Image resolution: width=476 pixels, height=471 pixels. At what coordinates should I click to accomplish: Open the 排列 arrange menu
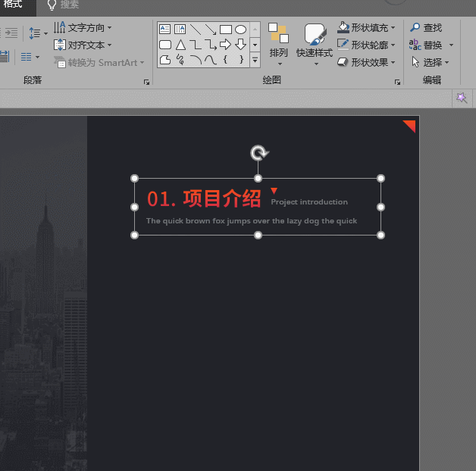pyautogui.click(x=279, y=44)
